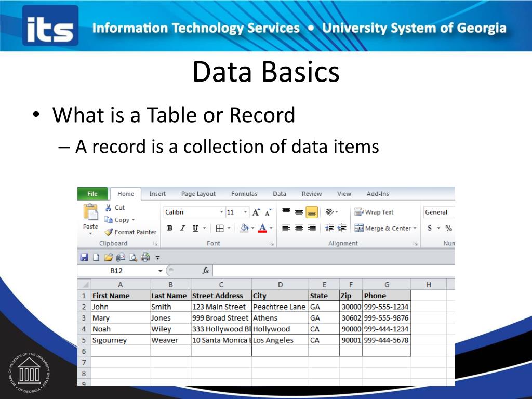Switch to the Page Layout tab
This screenshot has height=399, width=532.
(198, 194)
